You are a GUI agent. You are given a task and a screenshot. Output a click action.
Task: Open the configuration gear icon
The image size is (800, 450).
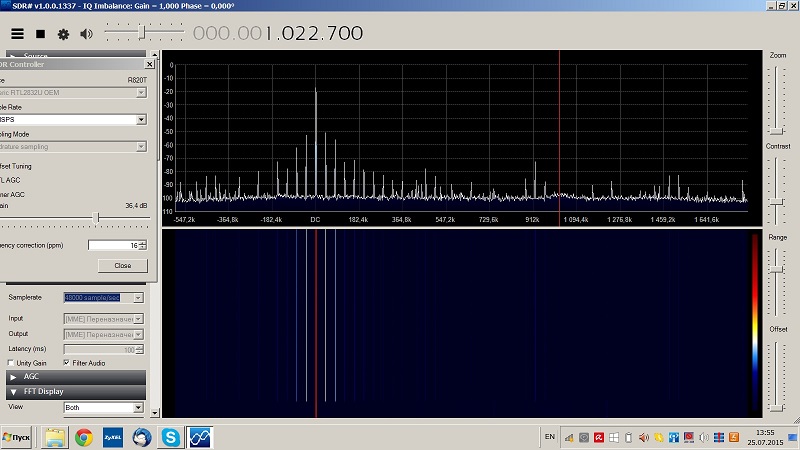(x=63, y=34)
